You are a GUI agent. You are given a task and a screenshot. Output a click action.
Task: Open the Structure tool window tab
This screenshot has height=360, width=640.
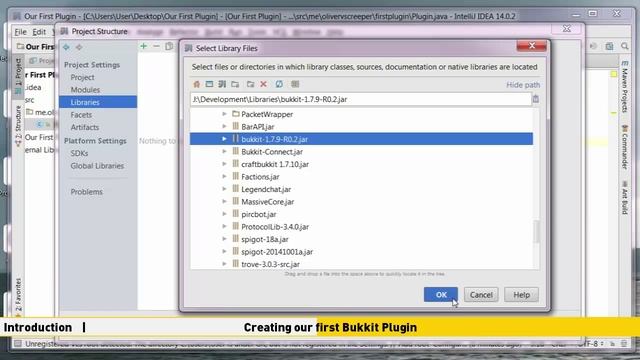[x=18, y=126]
